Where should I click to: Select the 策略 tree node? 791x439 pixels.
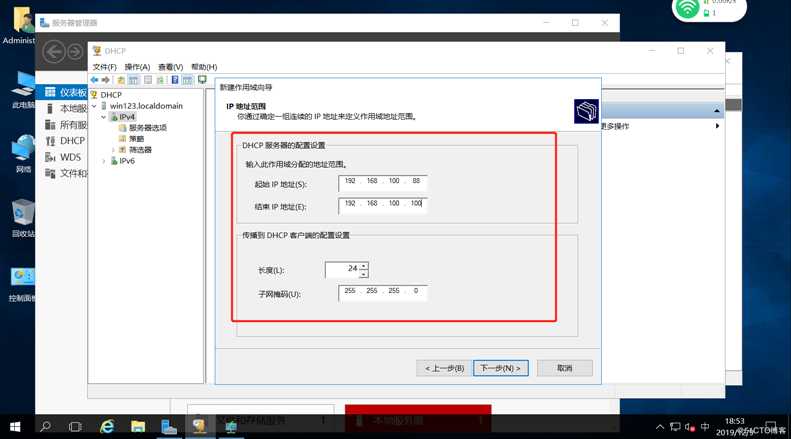click(136, 139)
